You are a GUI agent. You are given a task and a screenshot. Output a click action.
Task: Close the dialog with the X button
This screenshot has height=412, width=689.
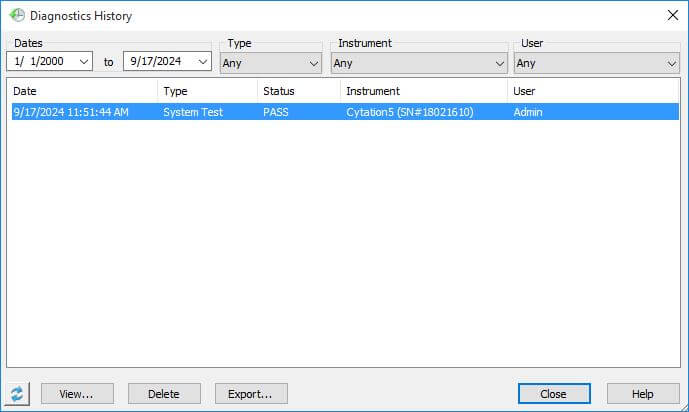pos(671,16)
